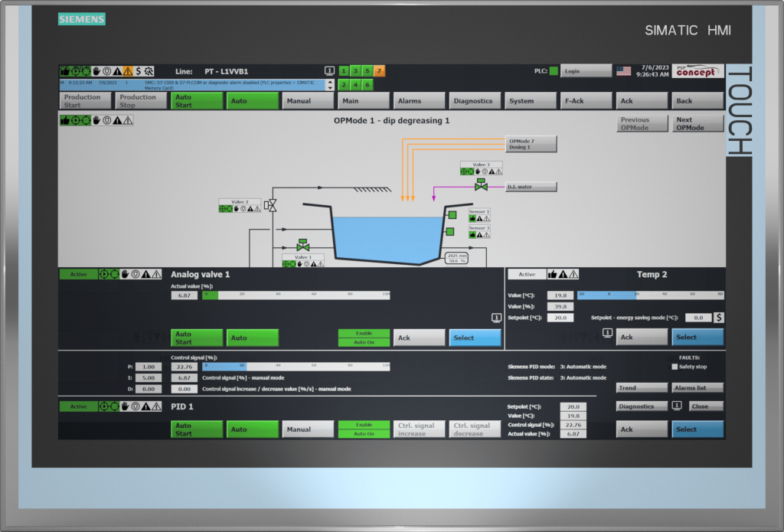Open the Alarms list

697,387
